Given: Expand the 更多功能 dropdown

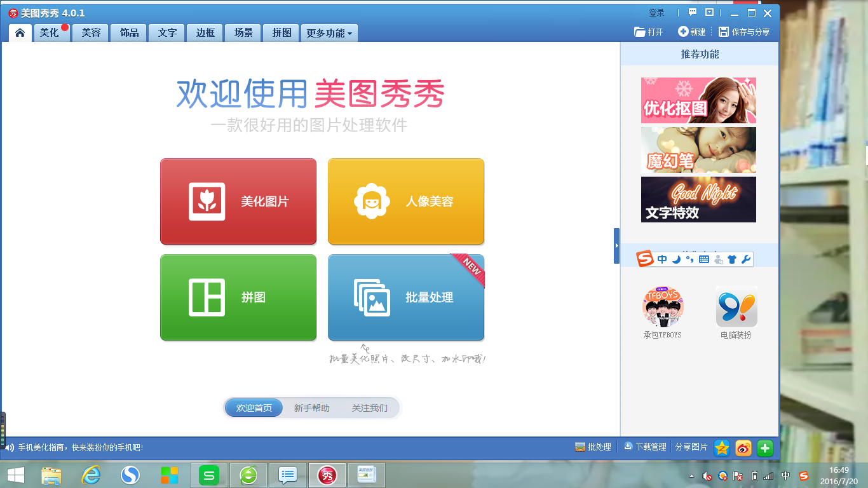Looking at the screenshot, I should pos(329,33).
